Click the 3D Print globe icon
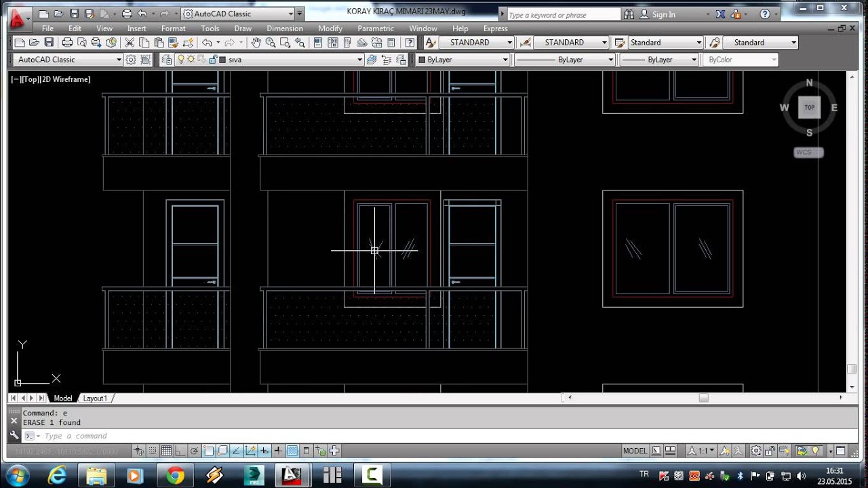Image resolution: width=868 pixels, height=488 pixels. point(111,42)
